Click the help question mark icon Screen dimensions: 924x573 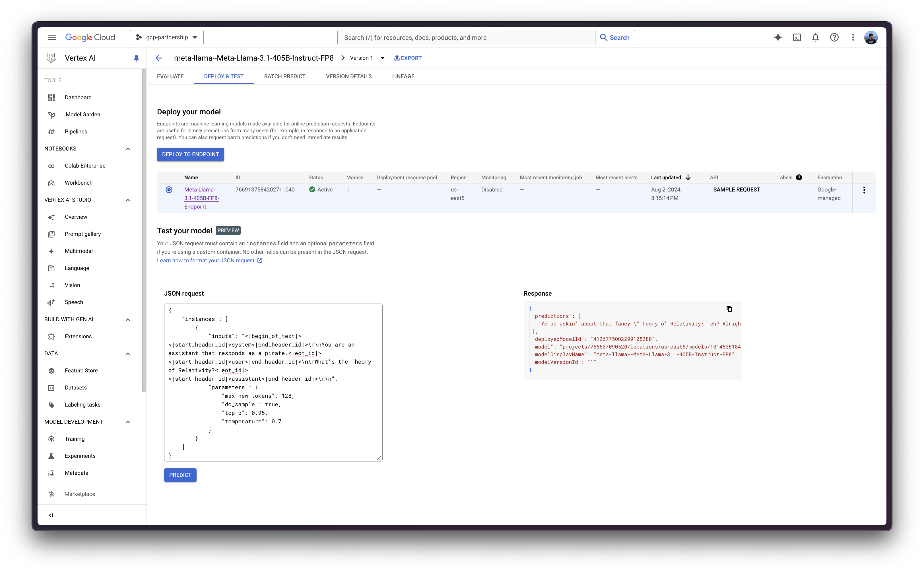(x=834, y=38)
